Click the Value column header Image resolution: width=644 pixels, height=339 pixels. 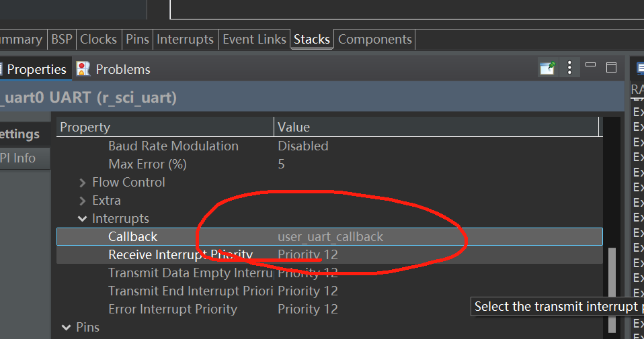coord(436,127)
